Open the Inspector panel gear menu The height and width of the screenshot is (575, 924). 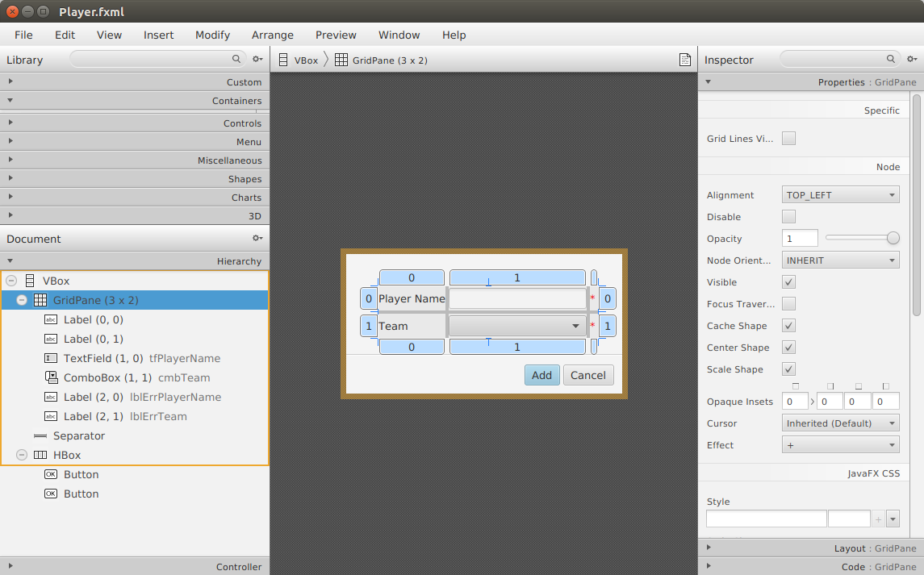click(912, 59)
